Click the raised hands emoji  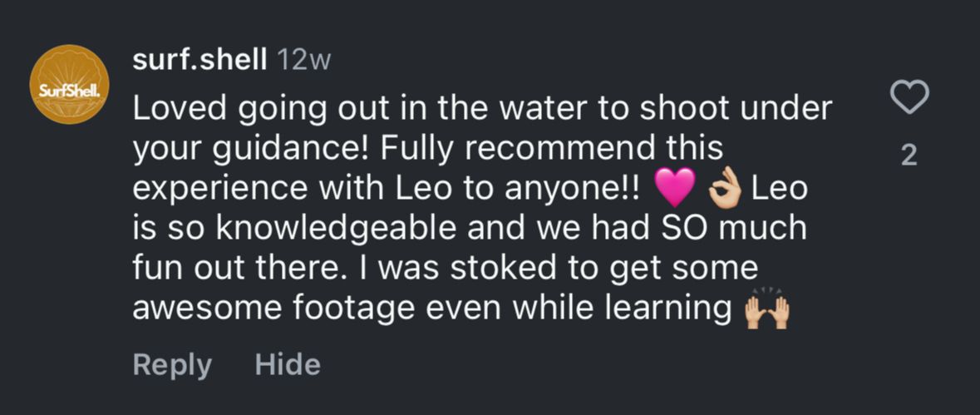765,310
